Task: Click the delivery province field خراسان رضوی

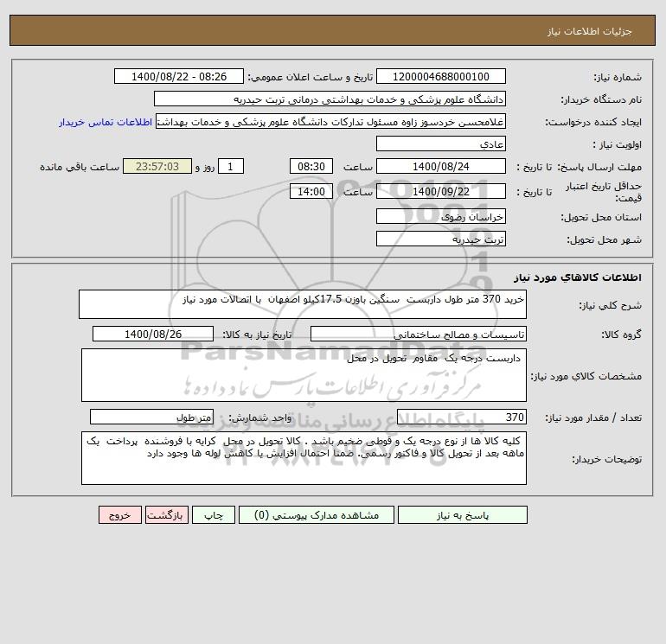Action: click(441, 216)
